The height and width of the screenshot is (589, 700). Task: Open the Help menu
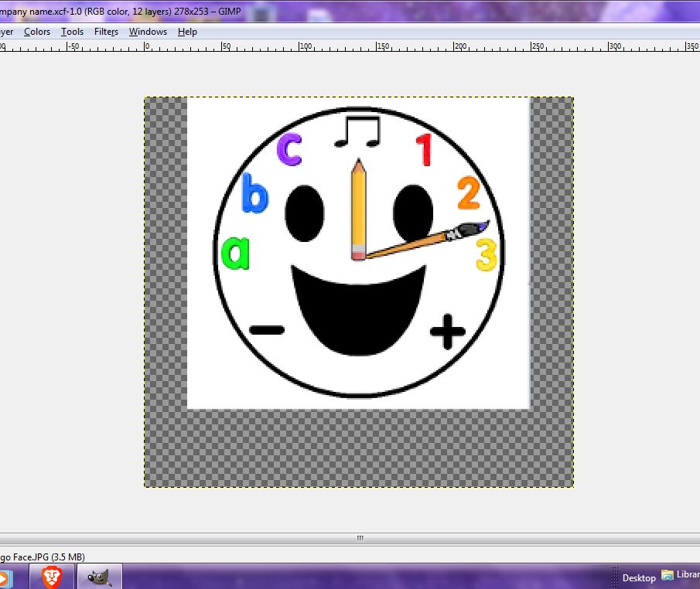click(x=187, y=32)
